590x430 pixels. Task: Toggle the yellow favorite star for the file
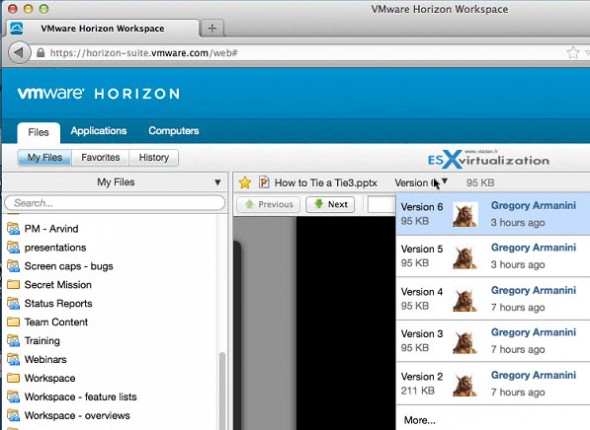[x=245, y=183]
